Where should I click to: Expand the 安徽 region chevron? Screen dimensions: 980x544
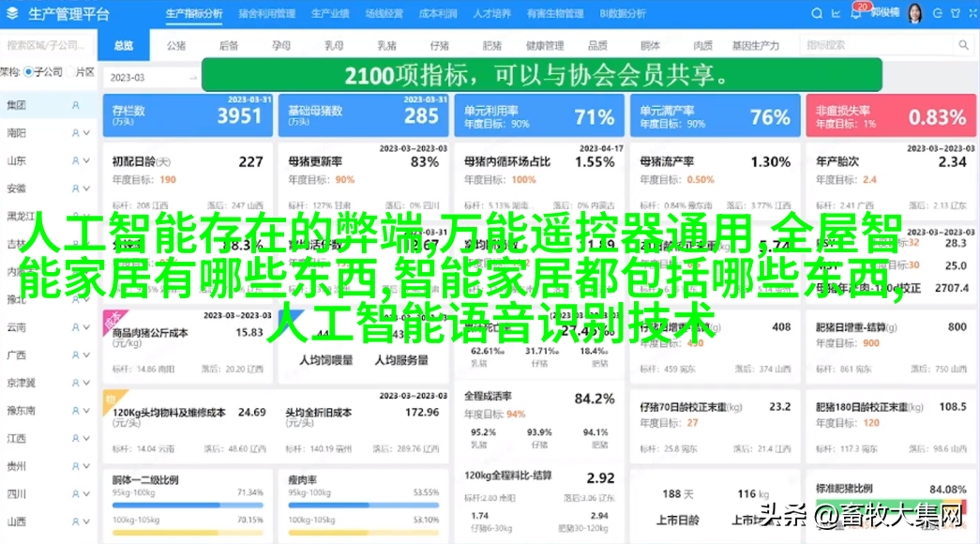87,189
